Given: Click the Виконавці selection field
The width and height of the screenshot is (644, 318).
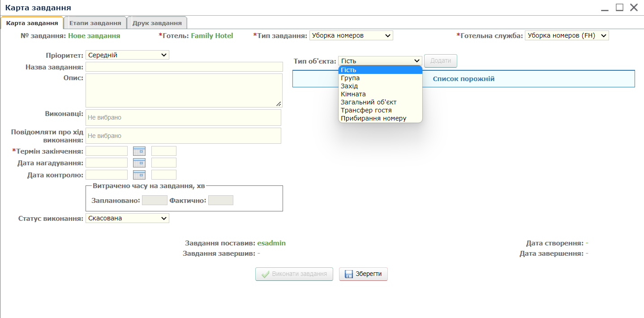Looking at the screenshot, I should [183, 118].
